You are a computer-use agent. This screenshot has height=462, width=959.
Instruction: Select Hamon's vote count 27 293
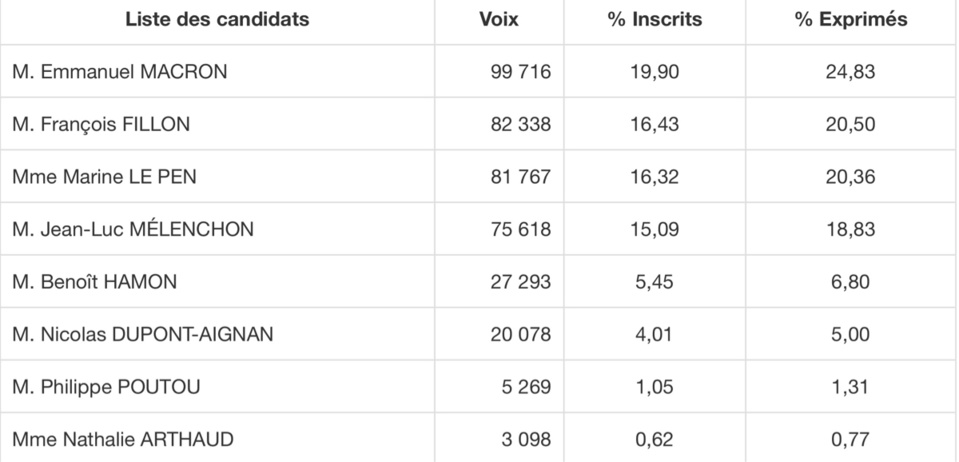pyautogui.click(x=520, y=282)
